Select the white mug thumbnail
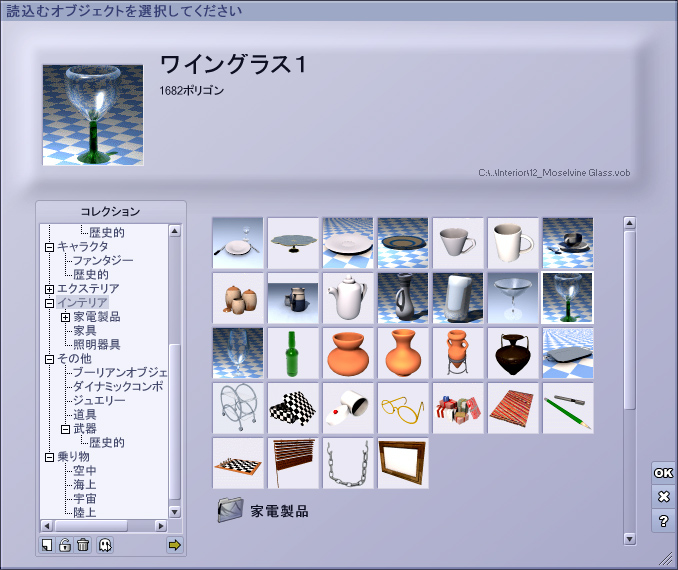Viewport: 678px width, 570px height. point(513,243)
